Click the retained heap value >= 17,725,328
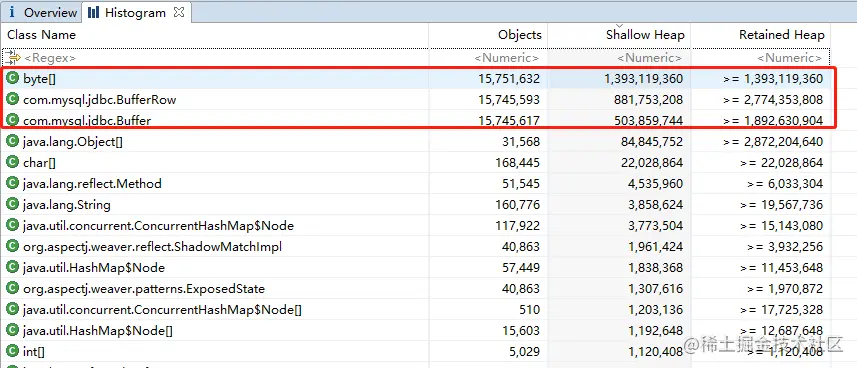The image size is (857, 368). pyautogui.click(x=782, y=309)
